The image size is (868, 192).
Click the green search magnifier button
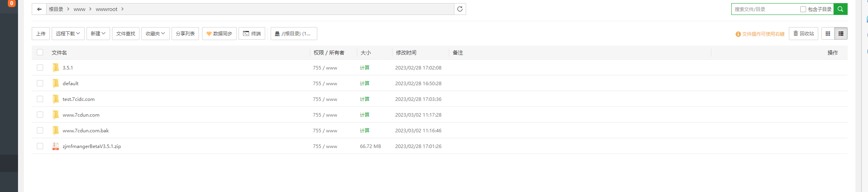[x=840, y=9]
